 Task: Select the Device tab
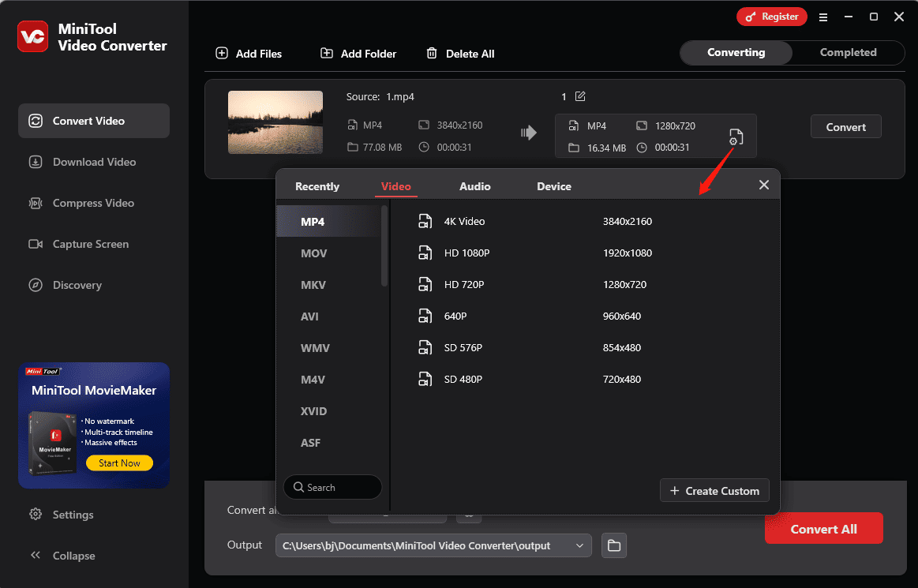pyautogui.click(x=554, y=186)
